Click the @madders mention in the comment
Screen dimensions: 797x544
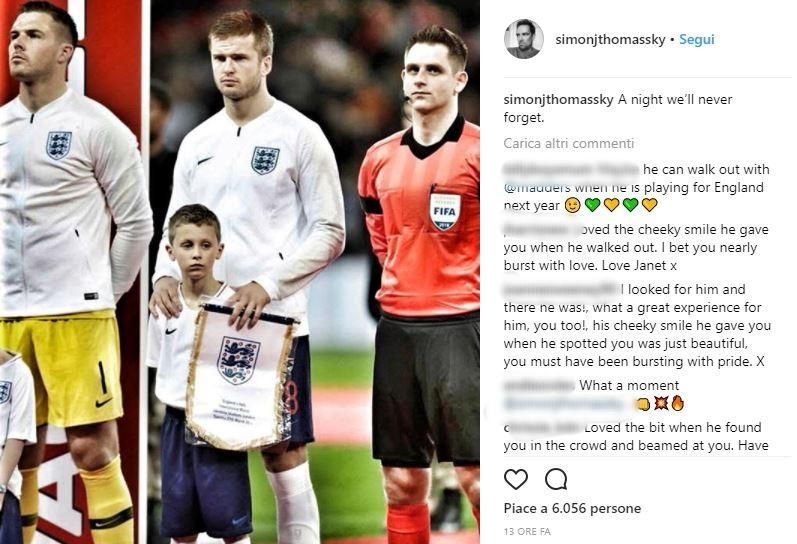coord(537,188)
